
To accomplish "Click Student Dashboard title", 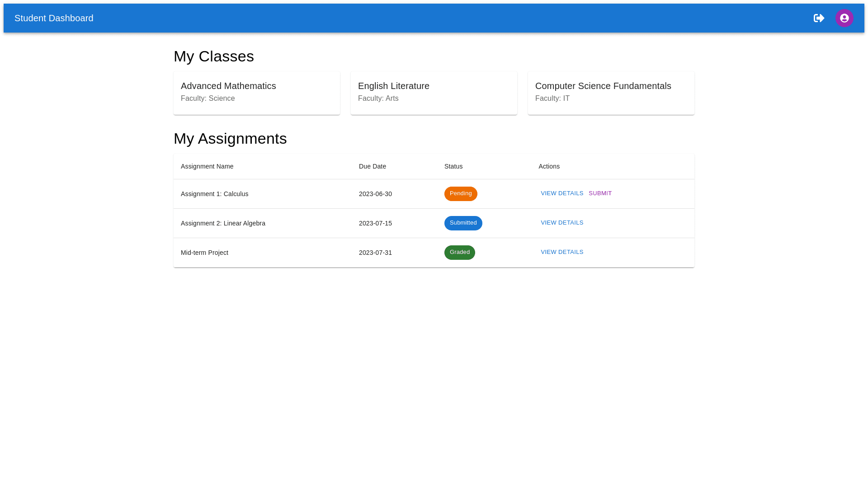I will [x=54, y=18].
